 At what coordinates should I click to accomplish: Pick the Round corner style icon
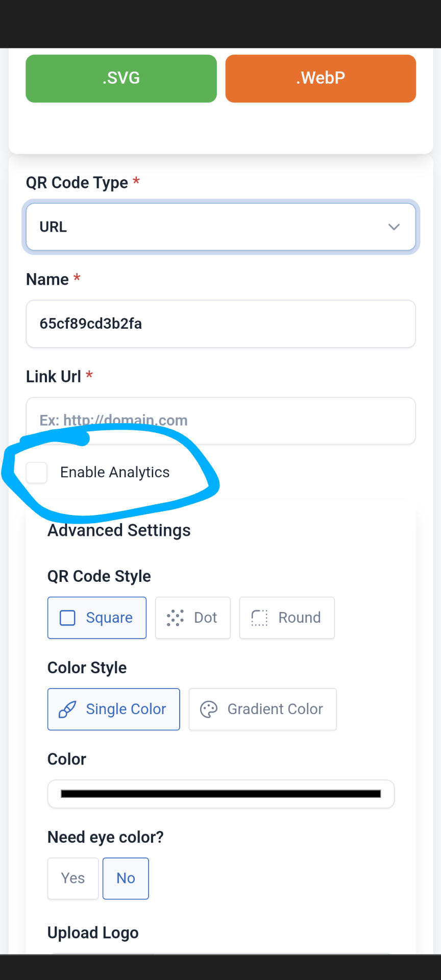[x=259, y=618]
